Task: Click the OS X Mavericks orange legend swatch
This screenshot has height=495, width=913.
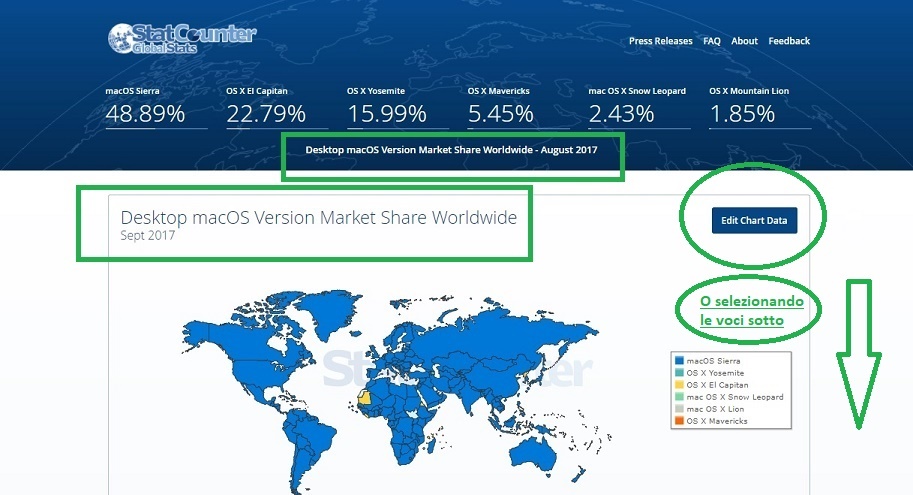Action: pos(679,420)
